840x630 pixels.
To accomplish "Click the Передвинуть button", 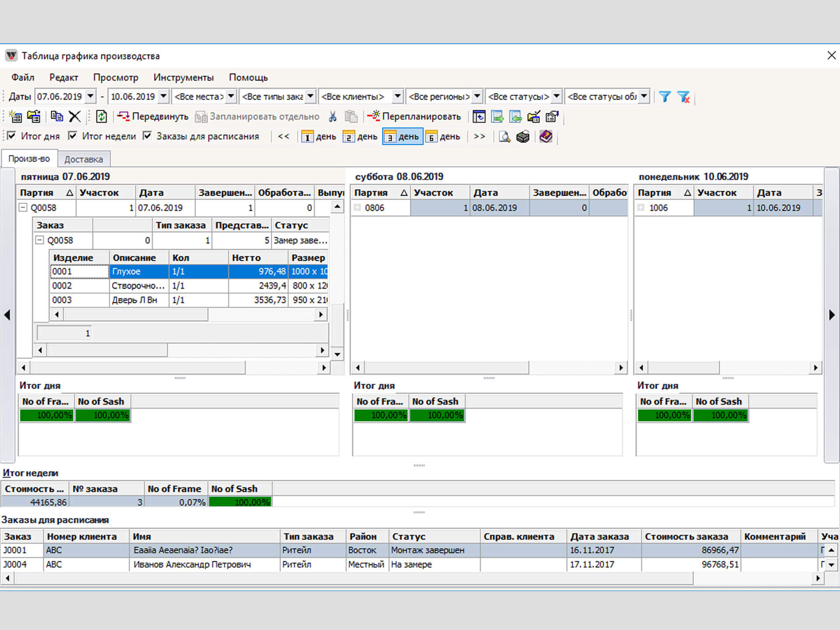I will (x=153, y=116).
